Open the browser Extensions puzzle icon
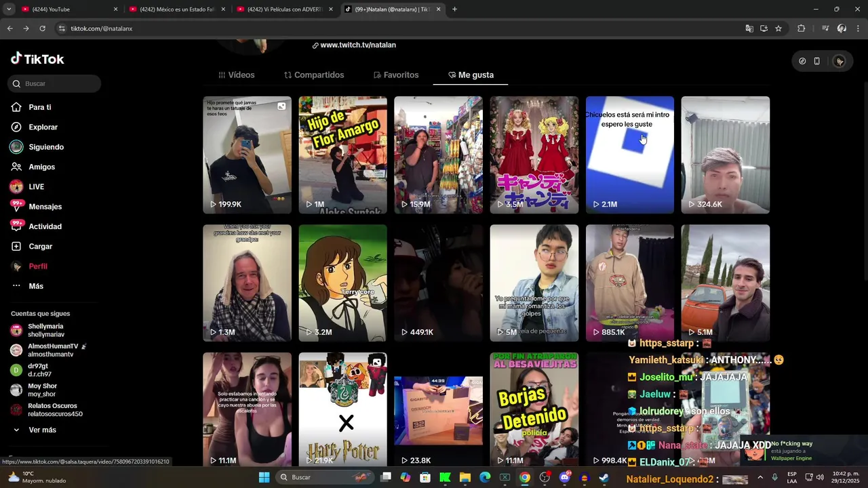This screenshot has height=488, width=868. (801, 28)
